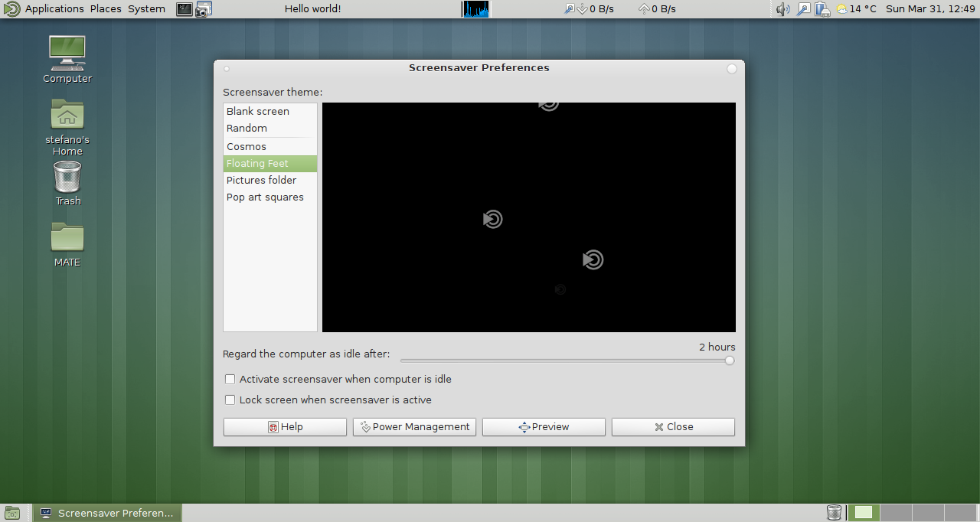Click the system monitor graph applet

[x=475, y=9]
